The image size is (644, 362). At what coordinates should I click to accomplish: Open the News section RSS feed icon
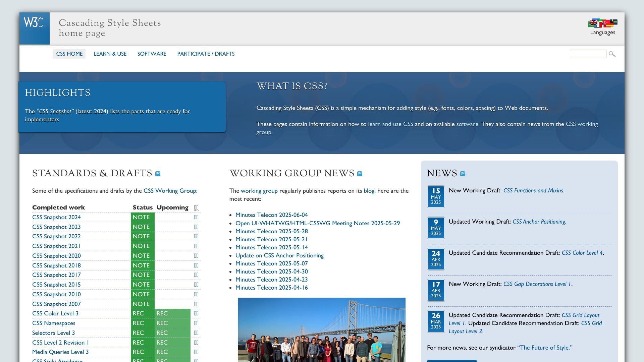point(463,174)
